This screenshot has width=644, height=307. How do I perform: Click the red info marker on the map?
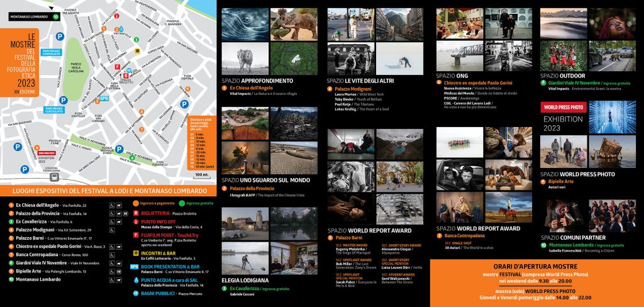[116, 16]
